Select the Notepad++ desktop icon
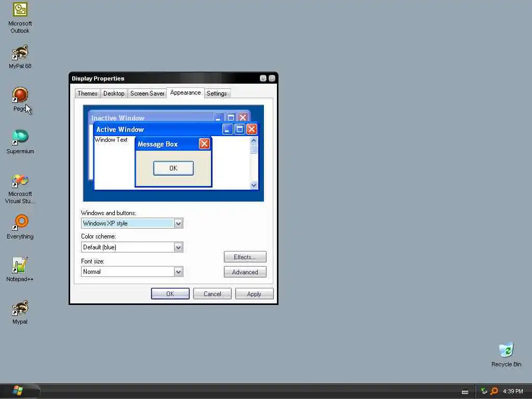This screenshot has width=532, height=399. (x=20, y=270)
